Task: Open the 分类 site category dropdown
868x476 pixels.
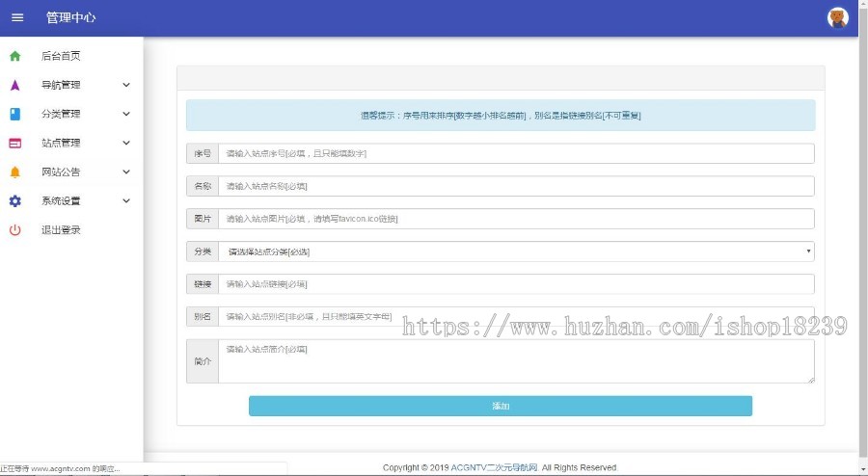Action: pyautogui.click(x=516, y=251)
